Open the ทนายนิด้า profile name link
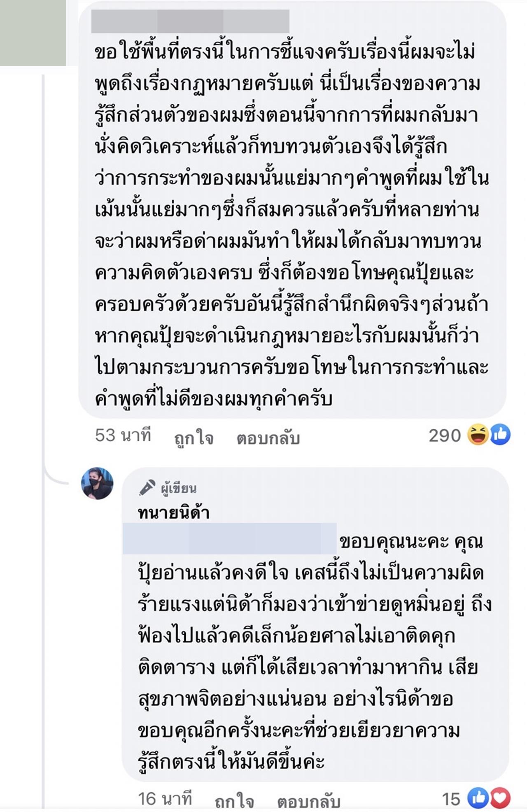Screen dimensions: 527x812 174,513
